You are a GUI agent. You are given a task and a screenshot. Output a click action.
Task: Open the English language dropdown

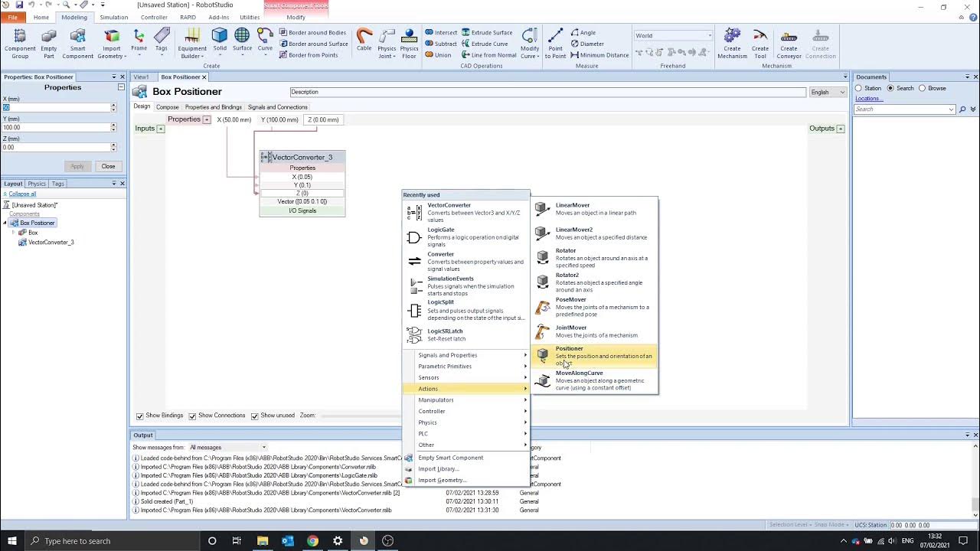(828, 92)
